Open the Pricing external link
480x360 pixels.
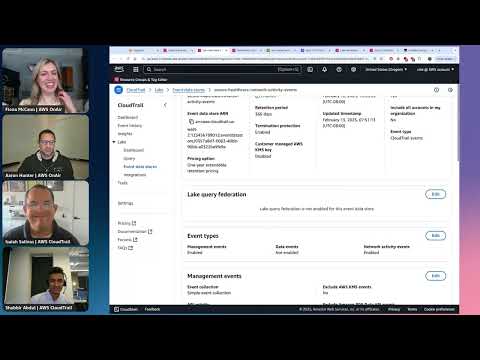tap(127, 223)
